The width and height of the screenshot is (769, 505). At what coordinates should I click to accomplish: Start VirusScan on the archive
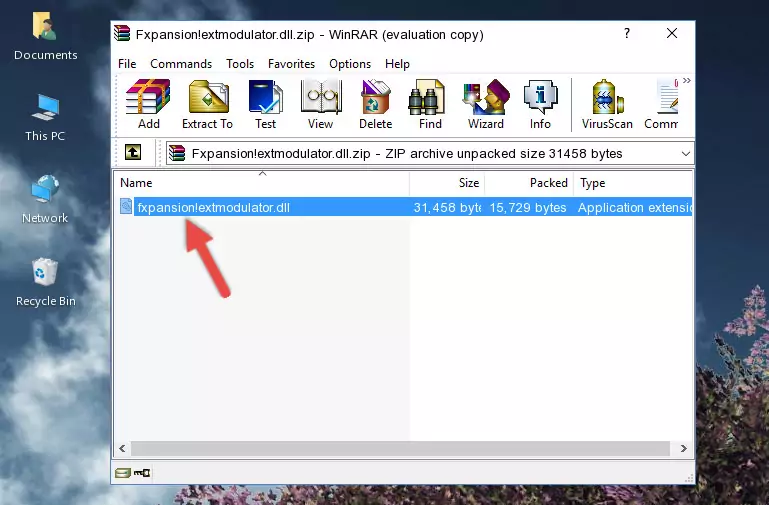point(607,104)
